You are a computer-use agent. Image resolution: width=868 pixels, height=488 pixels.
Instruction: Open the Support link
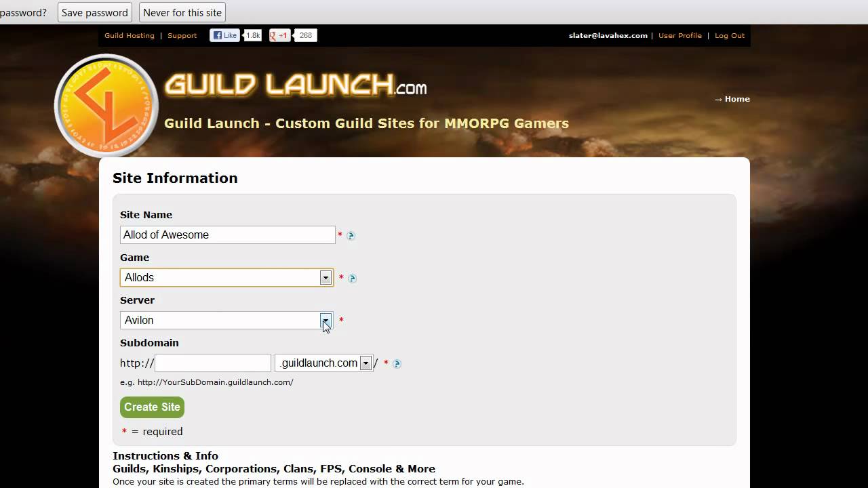(182, 35)
